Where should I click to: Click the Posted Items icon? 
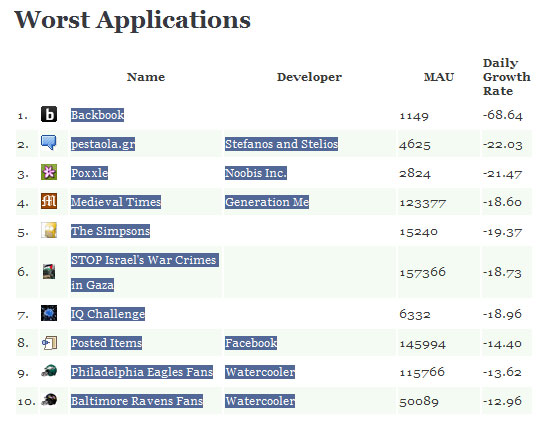click(x=49, y=343)
